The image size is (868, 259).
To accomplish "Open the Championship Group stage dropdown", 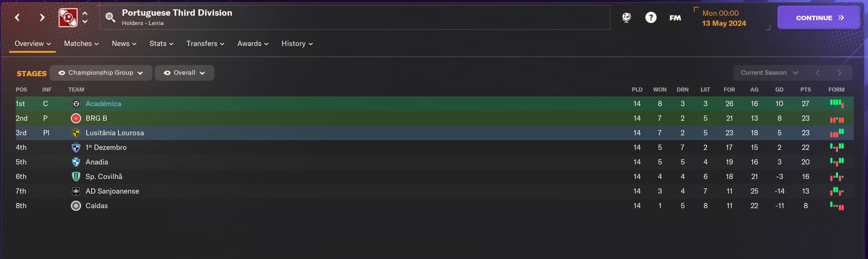I will coord(101,73).
